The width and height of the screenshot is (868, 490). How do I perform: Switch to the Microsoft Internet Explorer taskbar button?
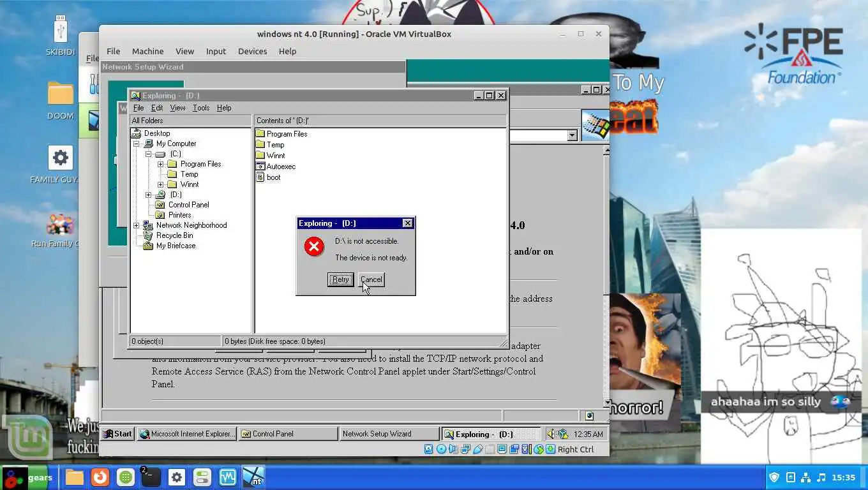[187, 434]
